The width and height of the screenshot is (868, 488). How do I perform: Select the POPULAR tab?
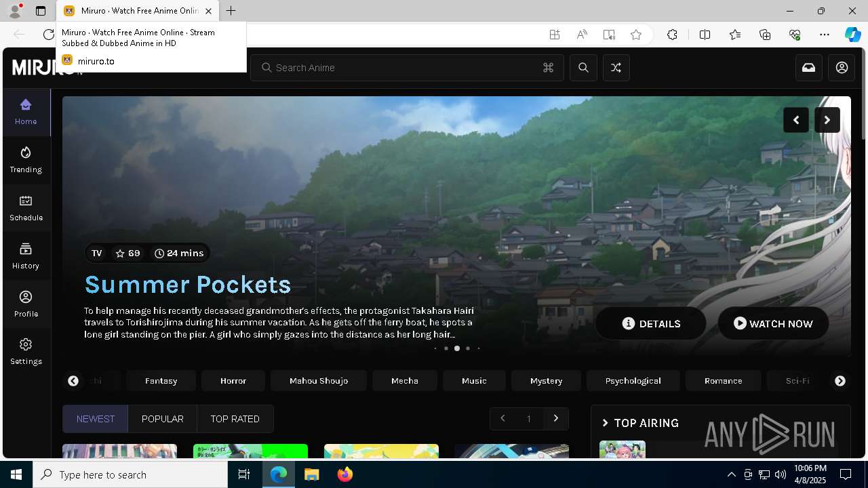tap(163, 419)
